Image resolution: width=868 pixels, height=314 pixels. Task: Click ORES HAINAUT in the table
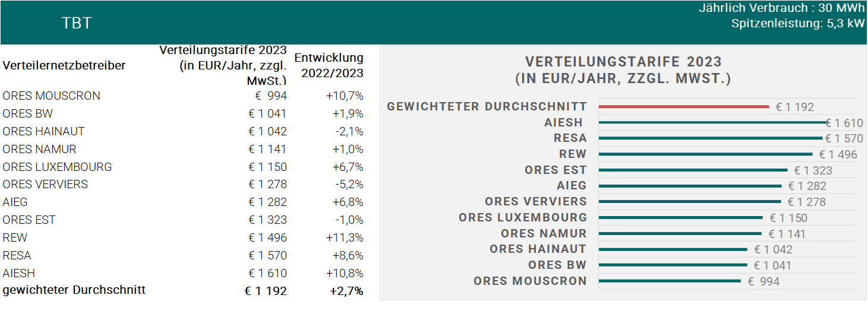click(43, 131)
